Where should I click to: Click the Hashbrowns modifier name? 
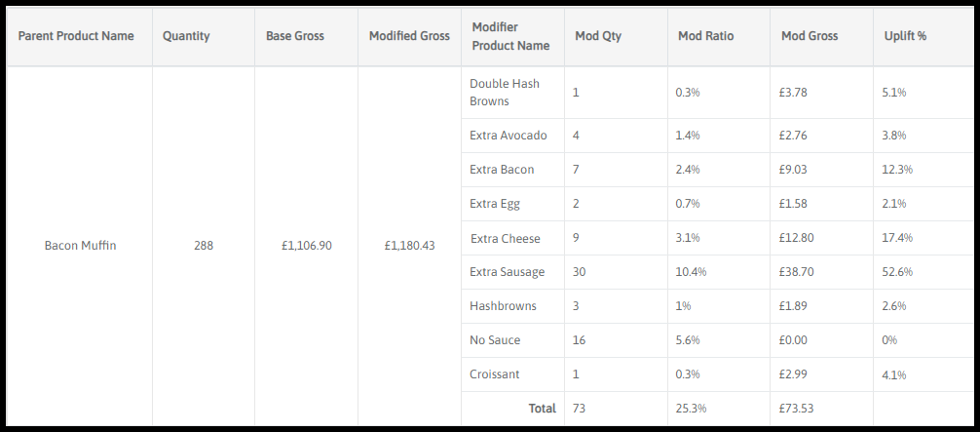[x=503, y=306]
